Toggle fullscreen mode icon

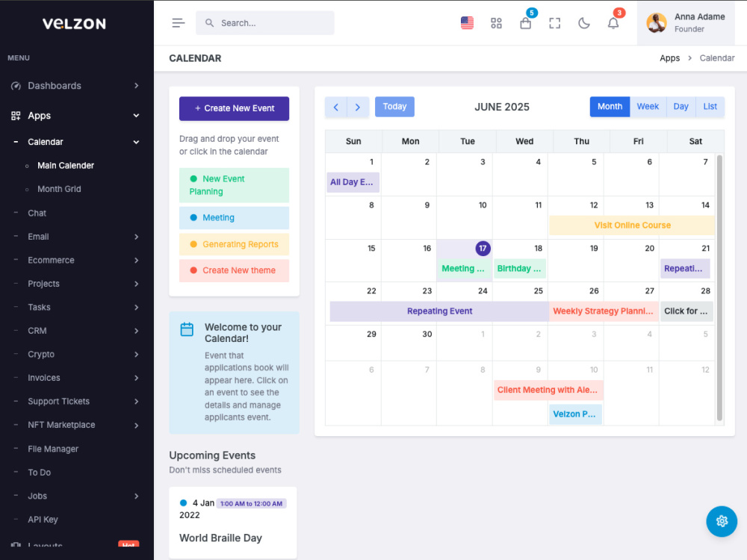554,23
